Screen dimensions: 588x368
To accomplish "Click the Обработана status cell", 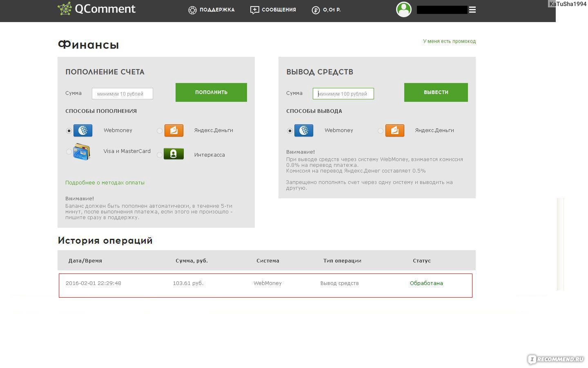I will pos(426,283).
